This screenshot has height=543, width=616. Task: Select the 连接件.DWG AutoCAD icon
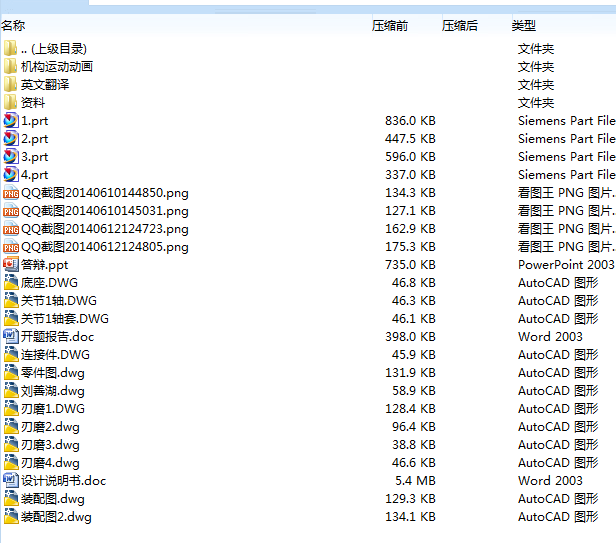[x=11, y=354]
